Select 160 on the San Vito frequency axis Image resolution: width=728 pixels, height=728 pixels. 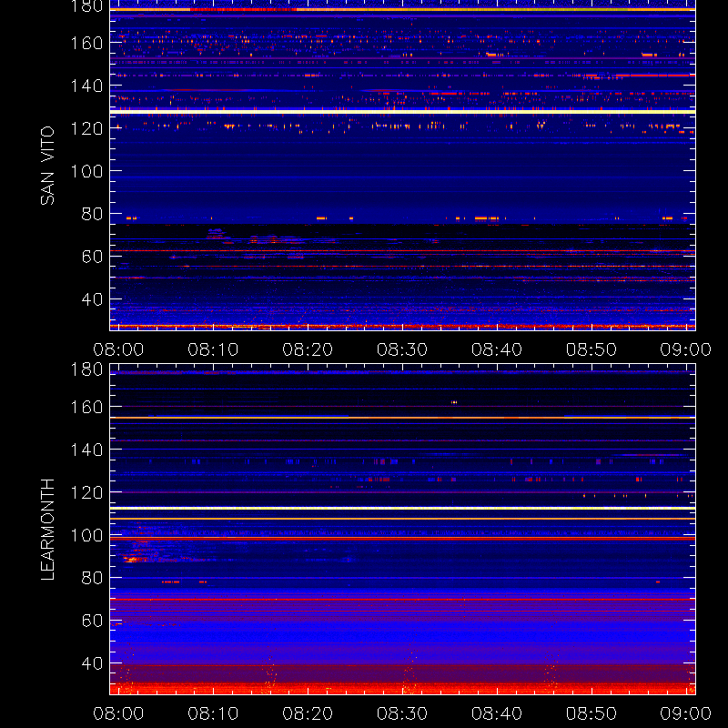click(x=86, y=43)
